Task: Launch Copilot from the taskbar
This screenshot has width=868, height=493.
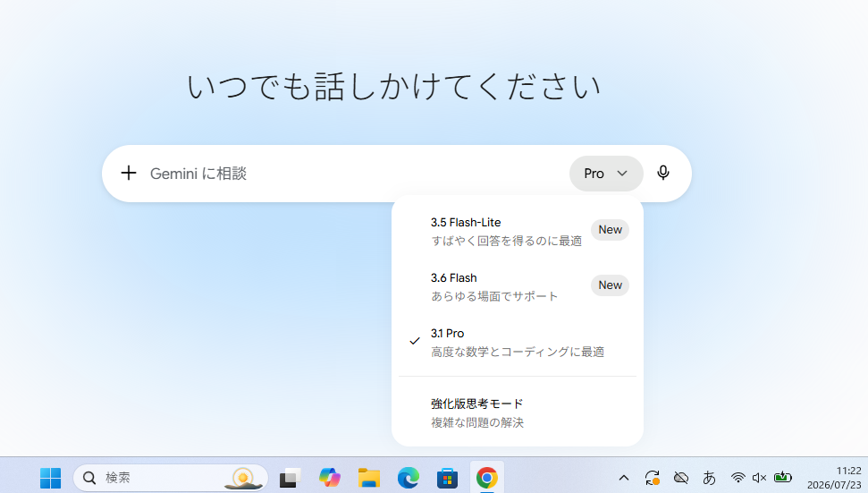Action: coord(329,478)
